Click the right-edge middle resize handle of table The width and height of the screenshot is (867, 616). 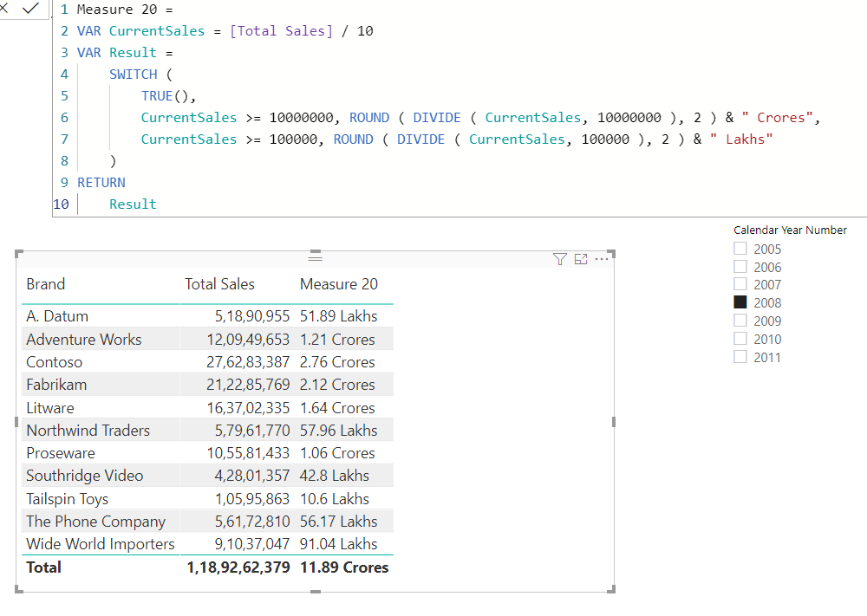614,422
